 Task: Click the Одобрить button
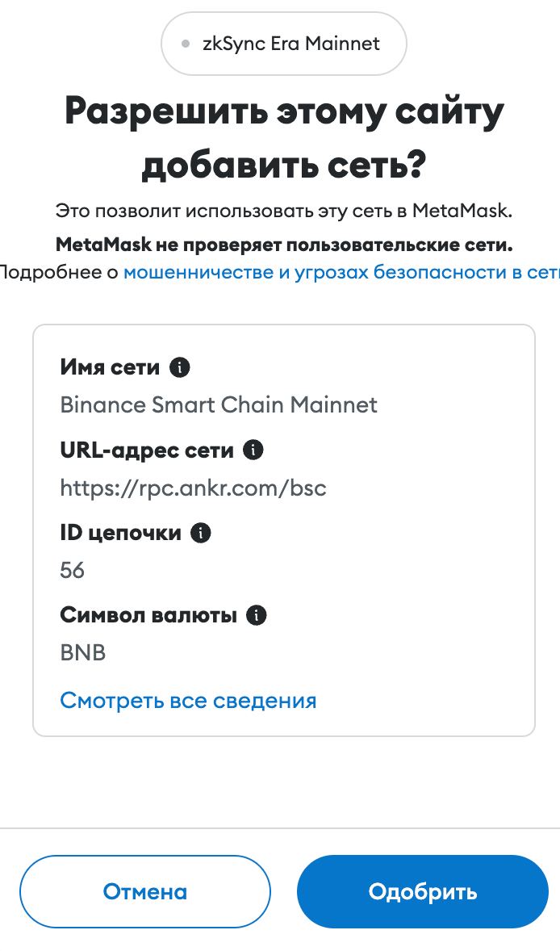point(423,891)
